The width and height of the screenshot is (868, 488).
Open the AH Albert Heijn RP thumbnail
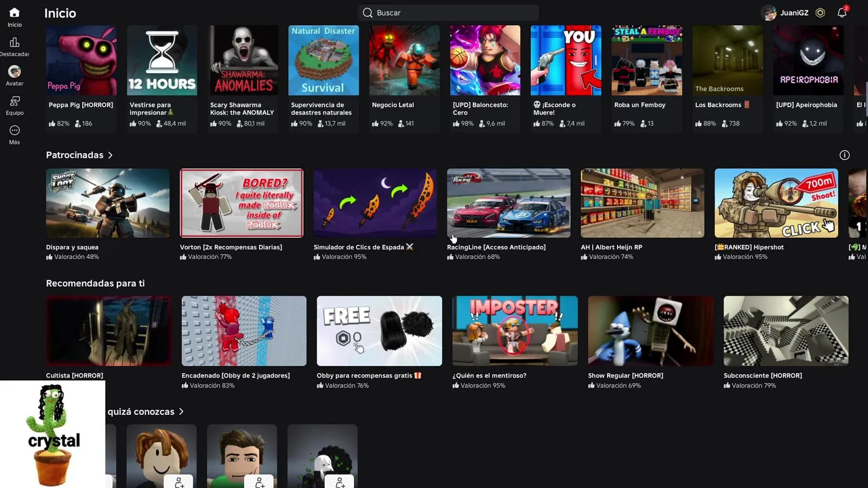pyautogui.click(x=642, y=203)
